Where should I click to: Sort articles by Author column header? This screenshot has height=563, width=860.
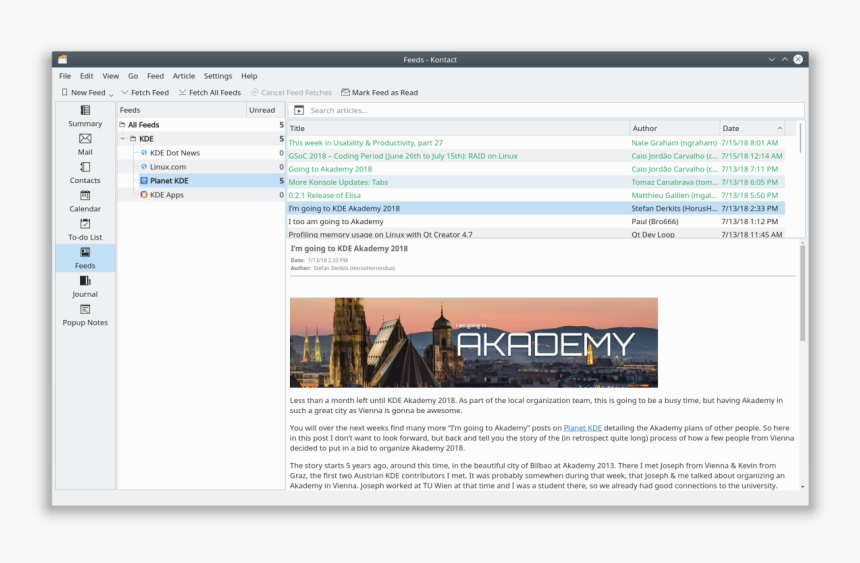[x=675, y=128]
